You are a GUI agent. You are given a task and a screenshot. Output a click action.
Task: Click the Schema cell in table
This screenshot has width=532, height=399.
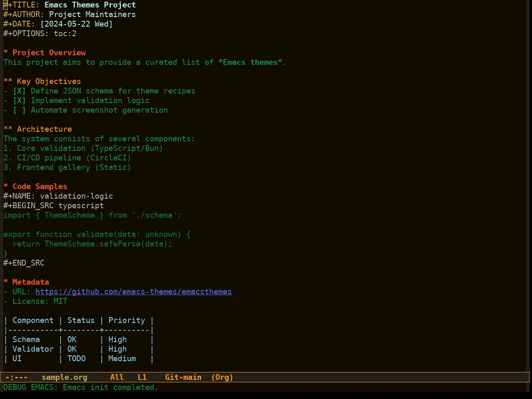click(26, 340)
